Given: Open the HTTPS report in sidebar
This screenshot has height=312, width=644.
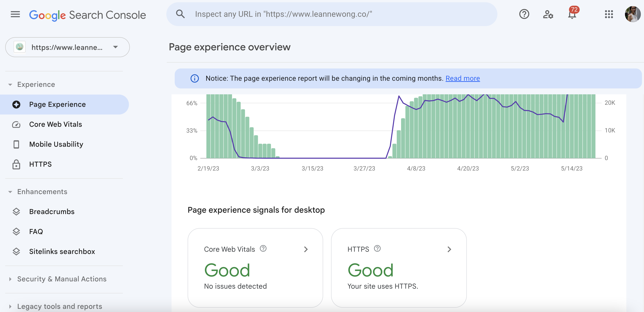Looking at the screenshot, I should coord(64,164).
